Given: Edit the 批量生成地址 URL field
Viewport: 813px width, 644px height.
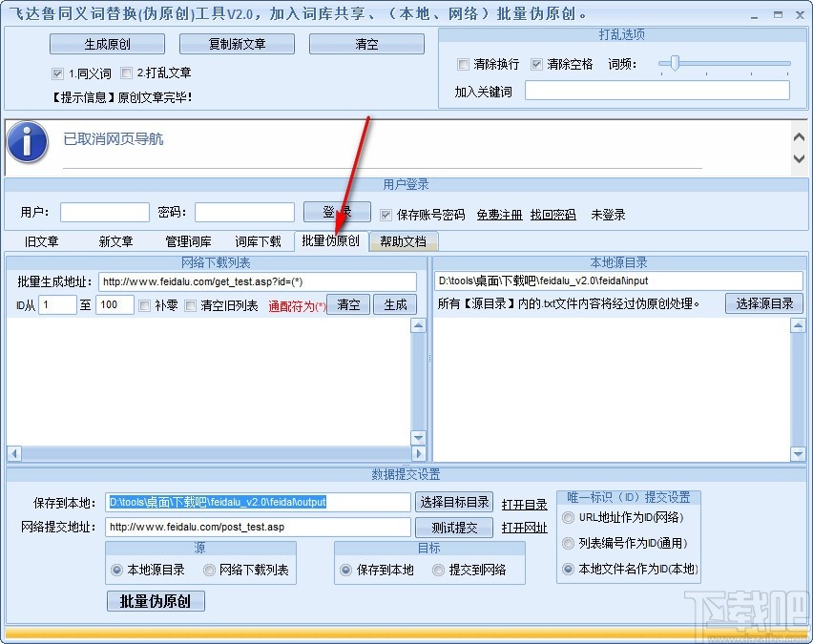Looking at the screenshot, I should [x=258, y=282].
